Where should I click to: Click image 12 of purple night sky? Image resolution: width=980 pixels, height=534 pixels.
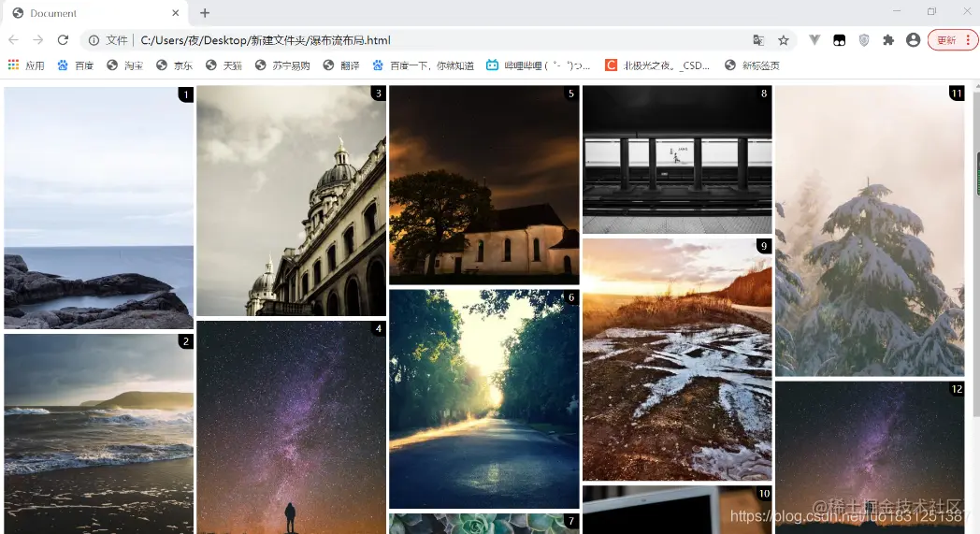click(870, 457)
